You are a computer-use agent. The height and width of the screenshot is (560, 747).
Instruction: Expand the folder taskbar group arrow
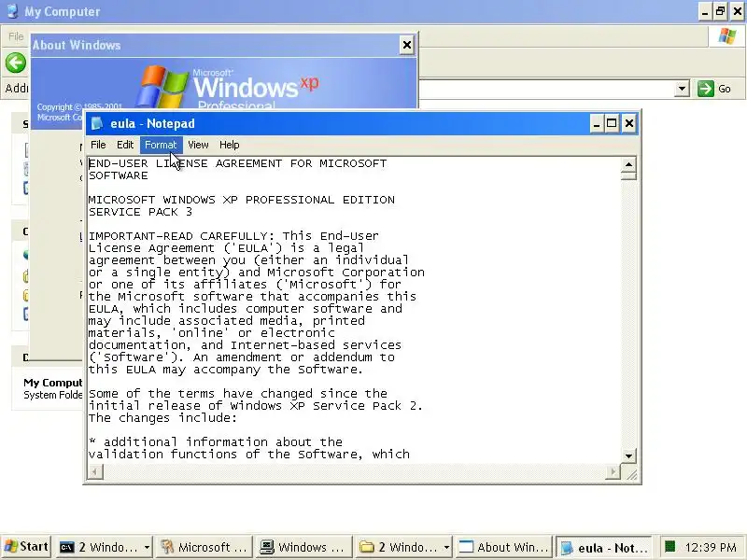447,547
